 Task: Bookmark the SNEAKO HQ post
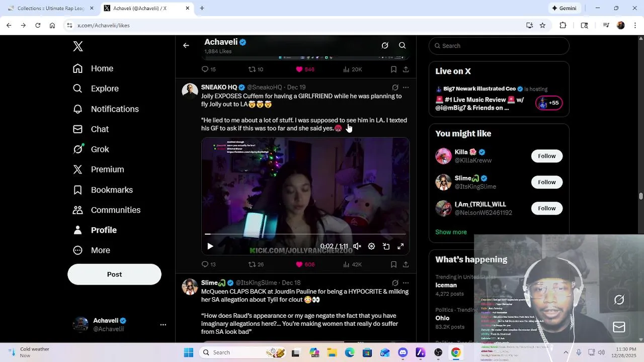point(393,264)
